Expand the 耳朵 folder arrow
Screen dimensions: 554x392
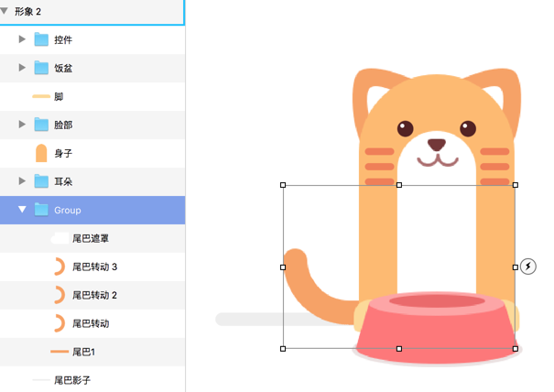point(22,181)
